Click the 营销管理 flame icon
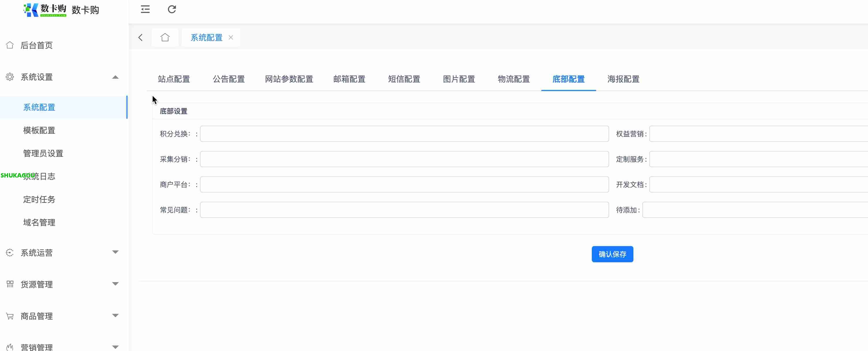Image resolution: width=868 pixels, height=351 pixels. pyautogui.click(x=10, y=347)
